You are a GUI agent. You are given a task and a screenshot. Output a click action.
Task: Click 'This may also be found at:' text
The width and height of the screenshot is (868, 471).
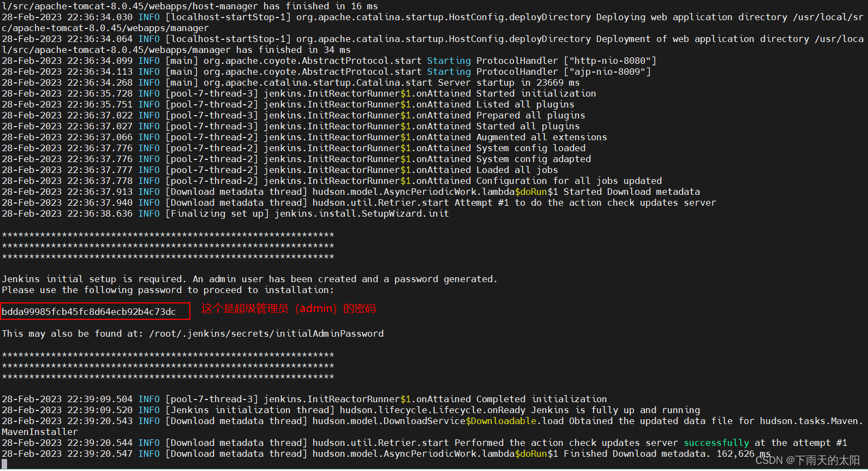[x=73, y=333]
